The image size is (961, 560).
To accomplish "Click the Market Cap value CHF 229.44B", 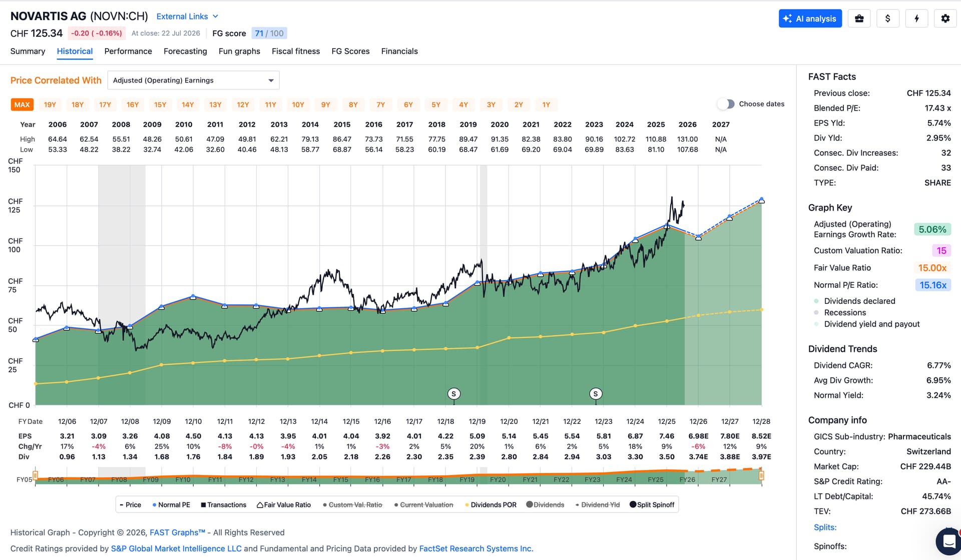I will click(x=925, y=466).
